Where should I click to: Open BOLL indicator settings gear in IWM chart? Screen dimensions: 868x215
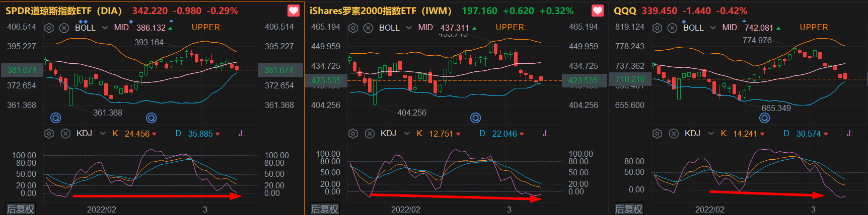(353, 28)
